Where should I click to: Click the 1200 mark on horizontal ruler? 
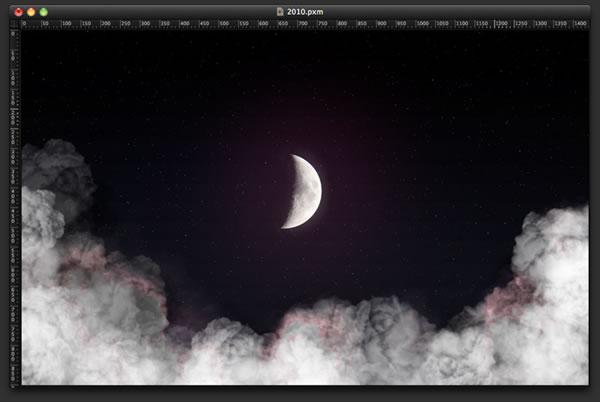(x=501, y=24)
